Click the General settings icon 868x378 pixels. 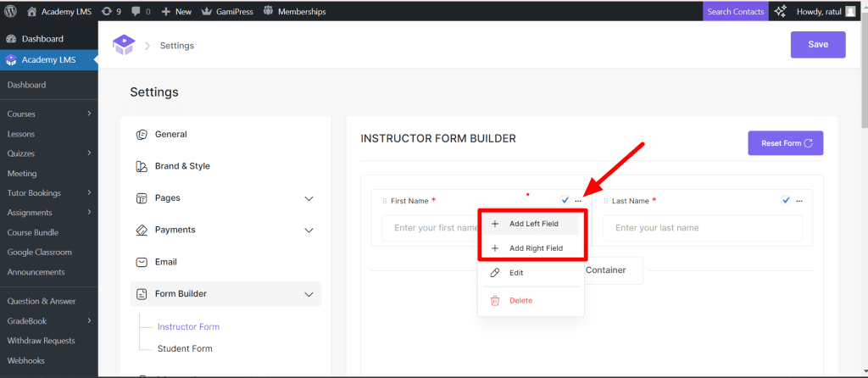click(x=142, y=135)
